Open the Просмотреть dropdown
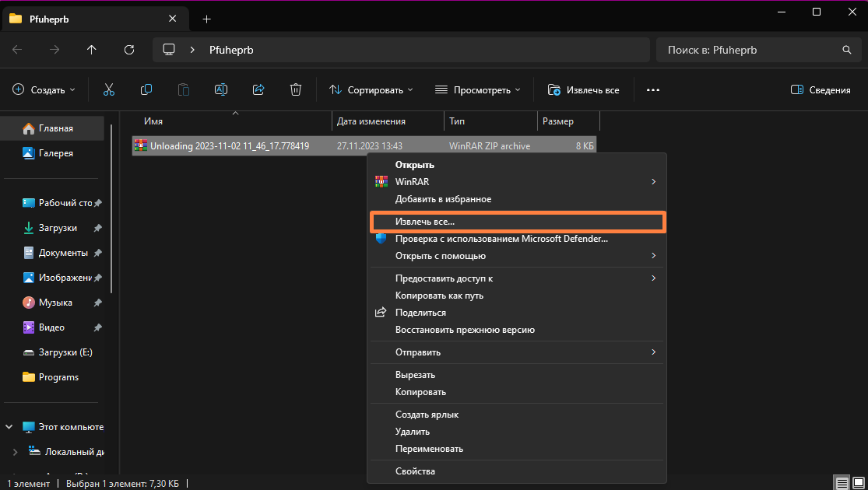Screen dimensions: 868x490 click(x=478, y=89)
